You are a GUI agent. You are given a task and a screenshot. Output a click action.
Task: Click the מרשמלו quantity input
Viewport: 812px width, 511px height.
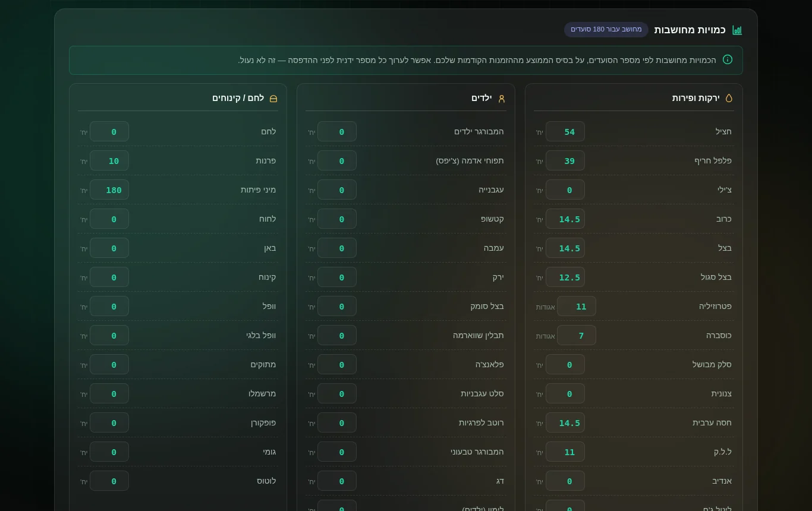[109, 393]
